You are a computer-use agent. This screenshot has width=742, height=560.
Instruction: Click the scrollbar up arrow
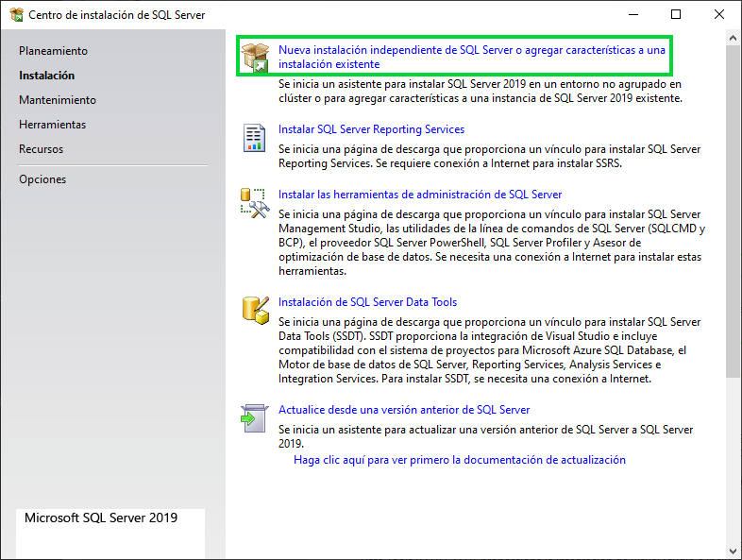(733, 38)
